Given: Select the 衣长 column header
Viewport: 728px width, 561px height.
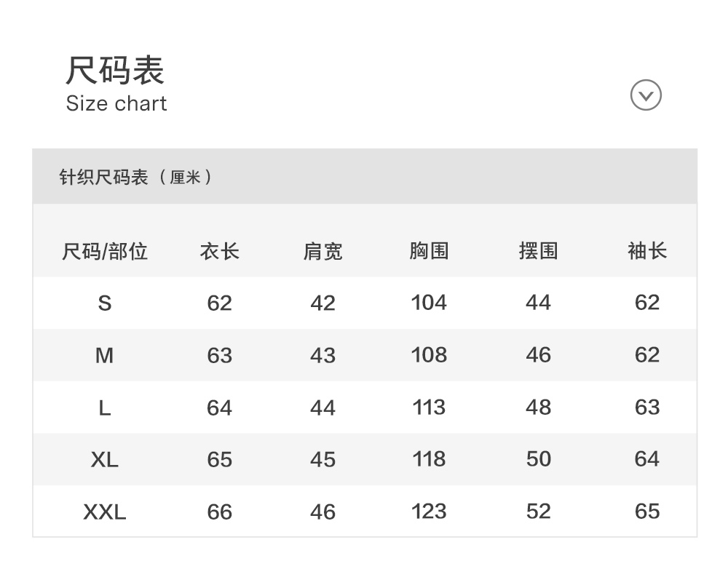Looking at the screenshot, I should (219, 252).
